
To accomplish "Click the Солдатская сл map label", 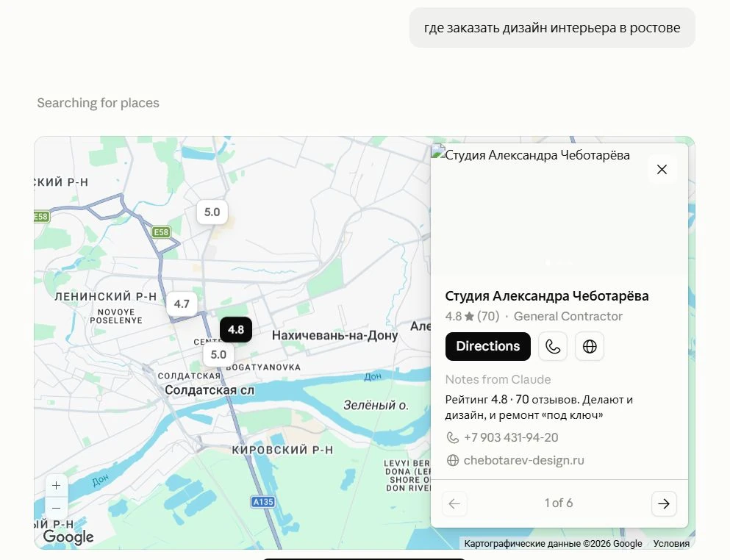I will (x=210, y=390).
